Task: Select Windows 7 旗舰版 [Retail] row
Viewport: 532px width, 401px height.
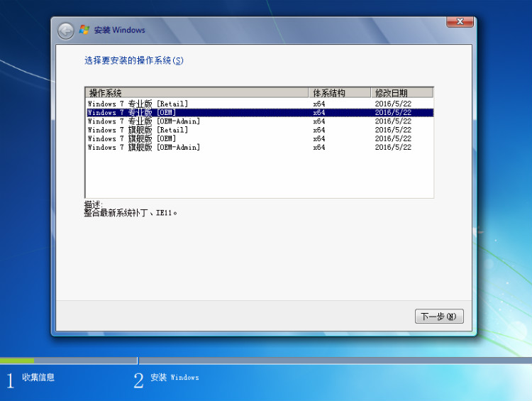Action: point(260,130)
